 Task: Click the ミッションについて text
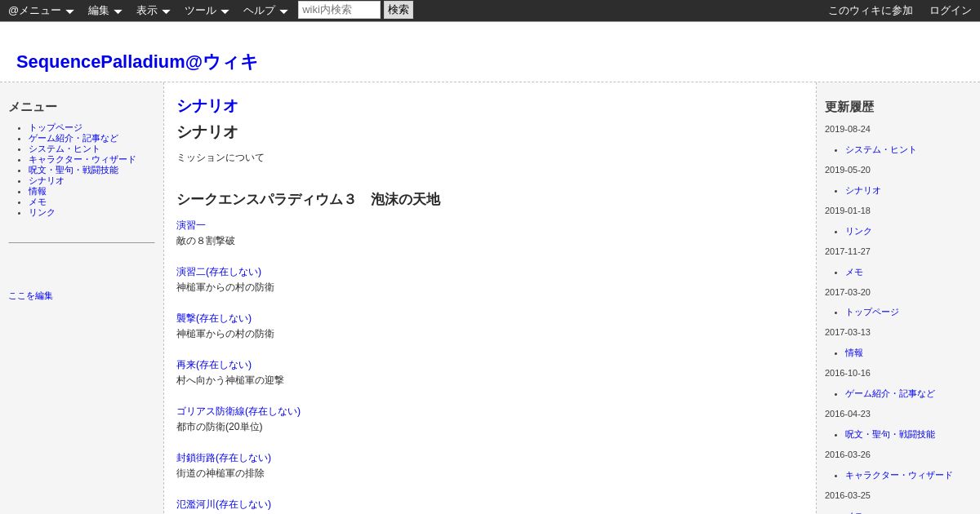(x=220, y=157)
